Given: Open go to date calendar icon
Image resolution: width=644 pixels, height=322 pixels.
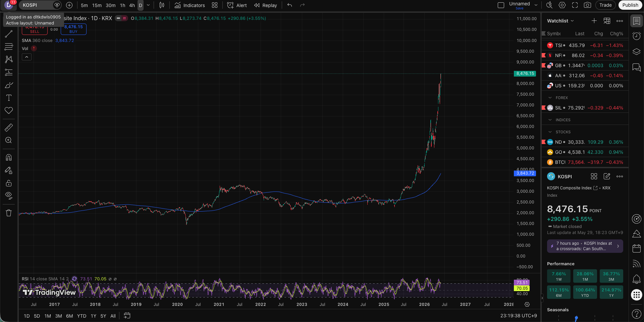Looking at the screenshot, I should point(127,316).
